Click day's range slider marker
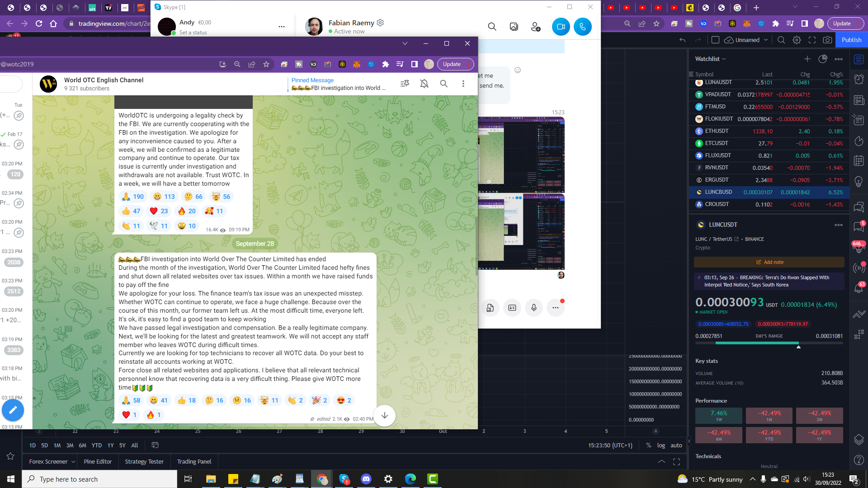868x488 pixels. (798, 347)
